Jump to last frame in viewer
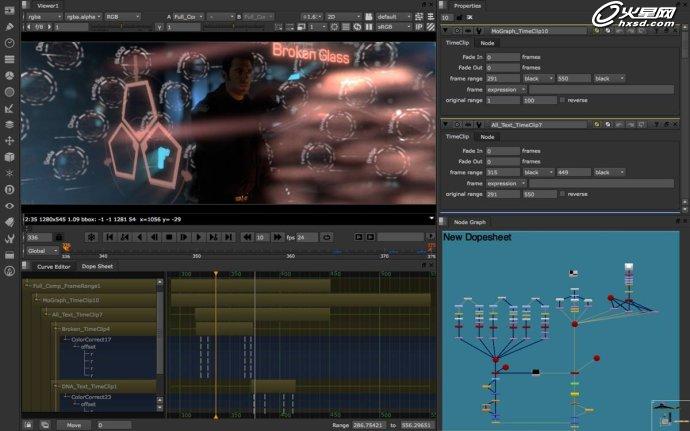The image size is (690, 431). [228, 237]
